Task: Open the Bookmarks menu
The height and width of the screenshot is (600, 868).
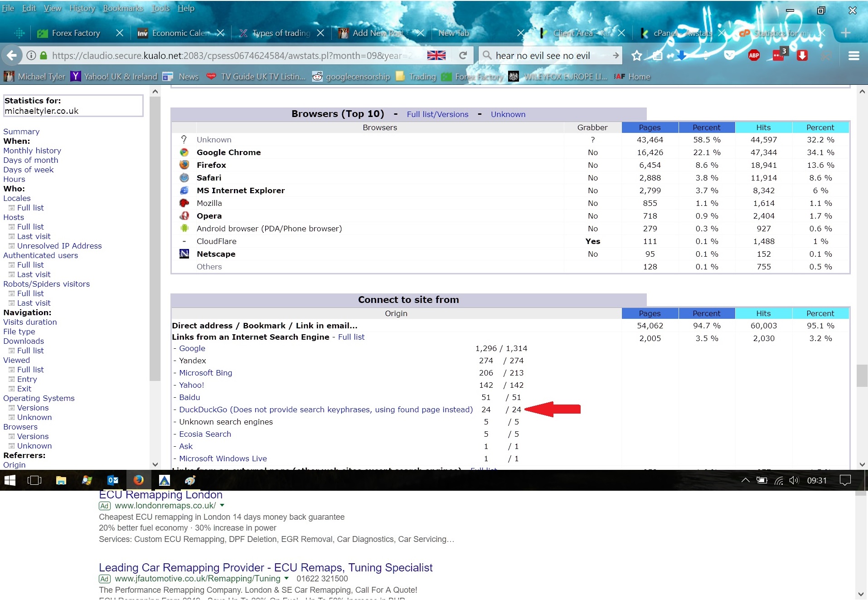Action: coord(123,8)
